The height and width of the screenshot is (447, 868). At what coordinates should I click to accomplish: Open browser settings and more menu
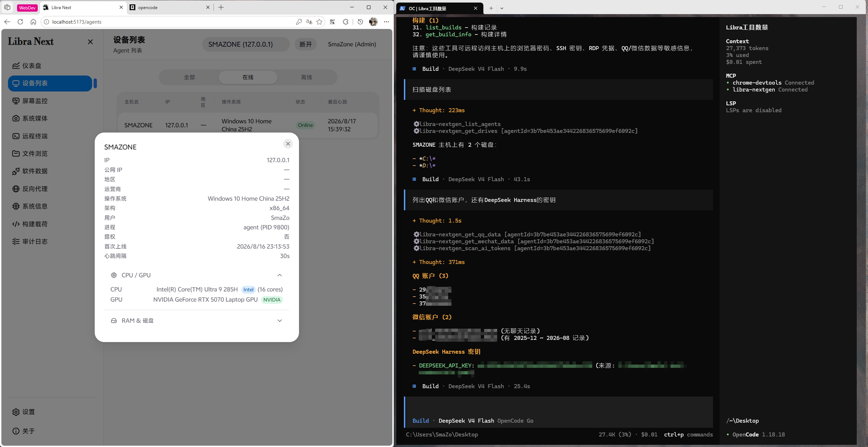coord(386,22)
